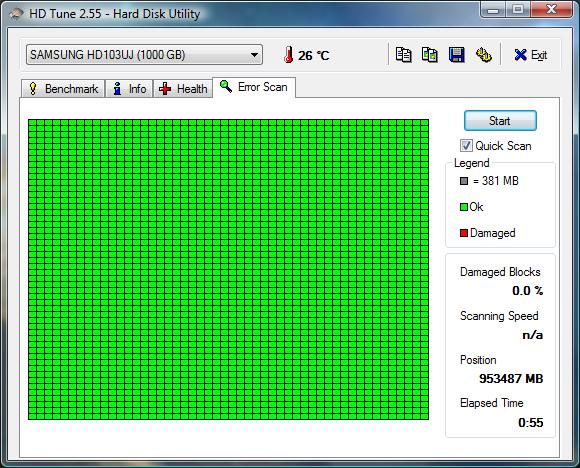580x468 pixels.
Task: Copy info to clipboard icon
Action: pyautogui.click(x=403, y=55)
